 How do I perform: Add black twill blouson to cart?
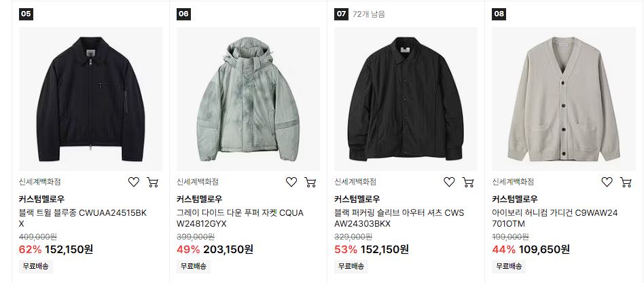[x=153, y=182]
